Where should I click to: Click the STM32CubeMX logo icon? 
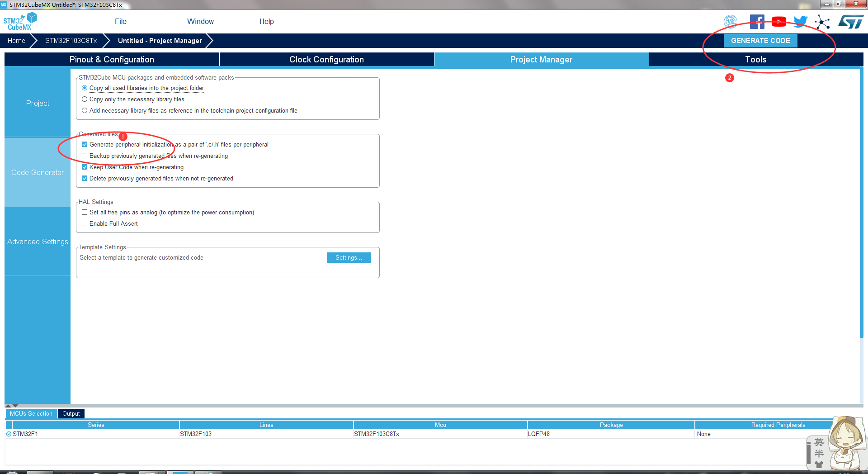coord(20,21)
